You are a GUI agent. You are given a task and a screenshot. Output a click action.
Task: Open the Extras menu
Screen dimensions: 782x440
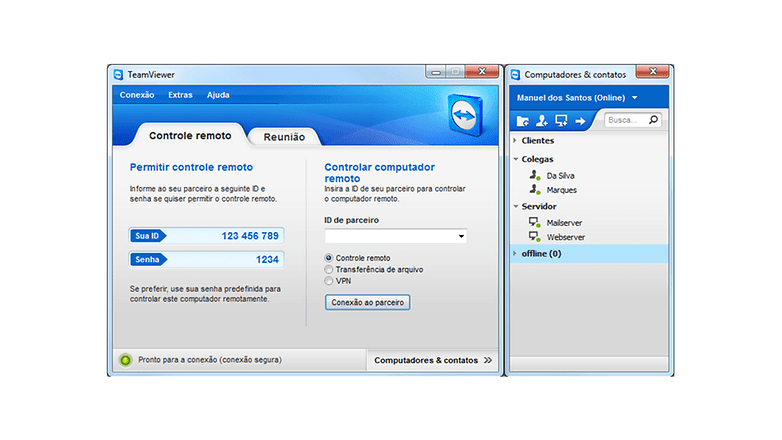180,95
